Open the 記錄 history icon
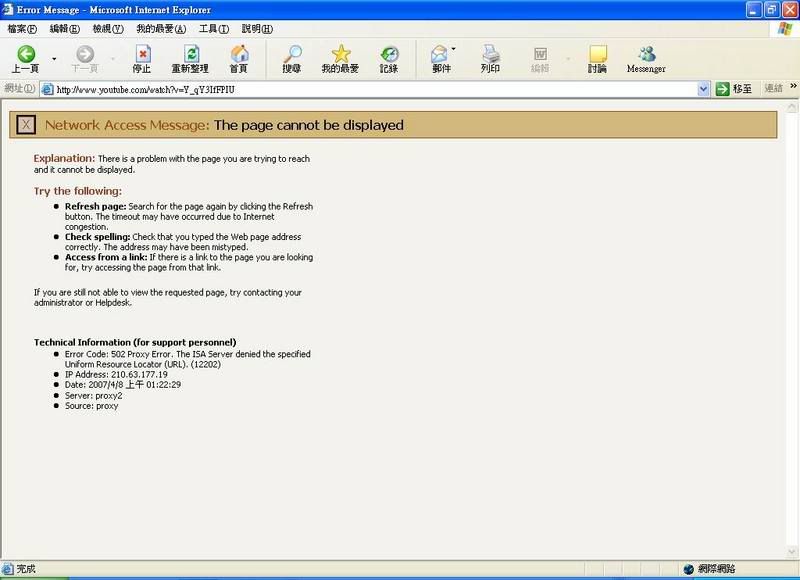 pyautogui.click(x=389, y=59)
